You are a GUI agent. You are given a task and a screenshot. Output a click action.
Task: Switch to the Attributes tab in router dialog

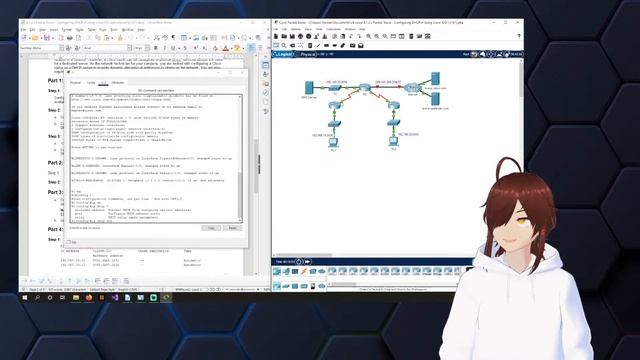[118, 82]
